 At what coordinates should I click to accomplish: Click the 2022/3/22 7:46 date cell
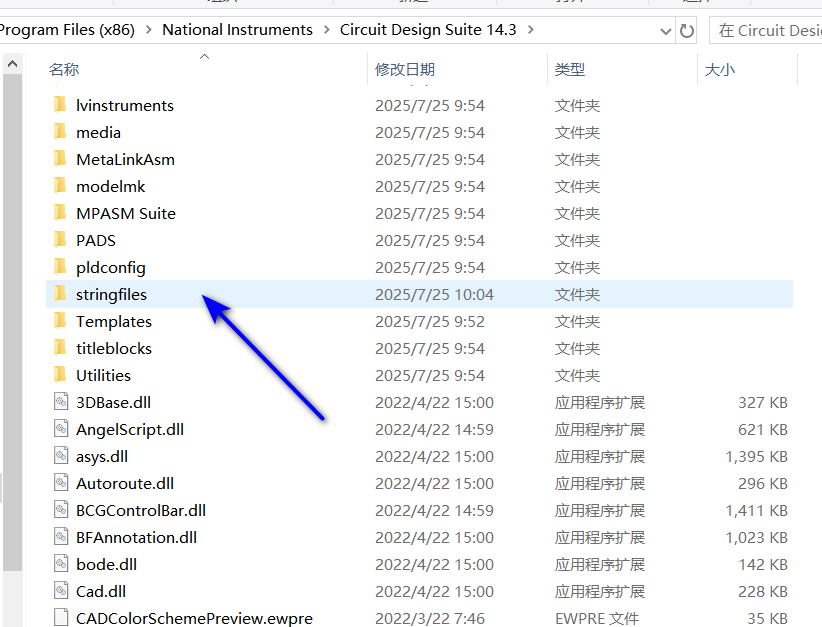point(430,619)
